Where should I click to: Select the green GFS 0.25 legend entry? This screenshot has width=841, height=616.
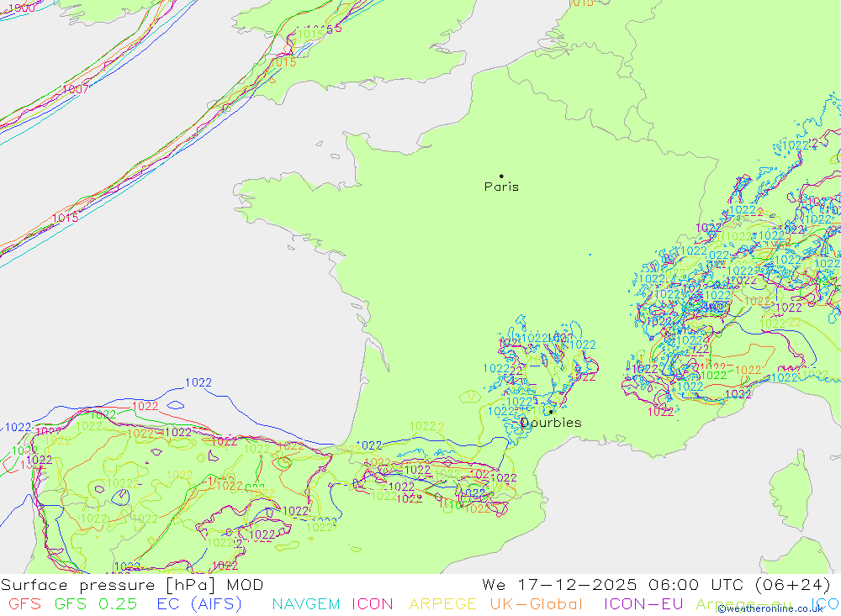96,604
